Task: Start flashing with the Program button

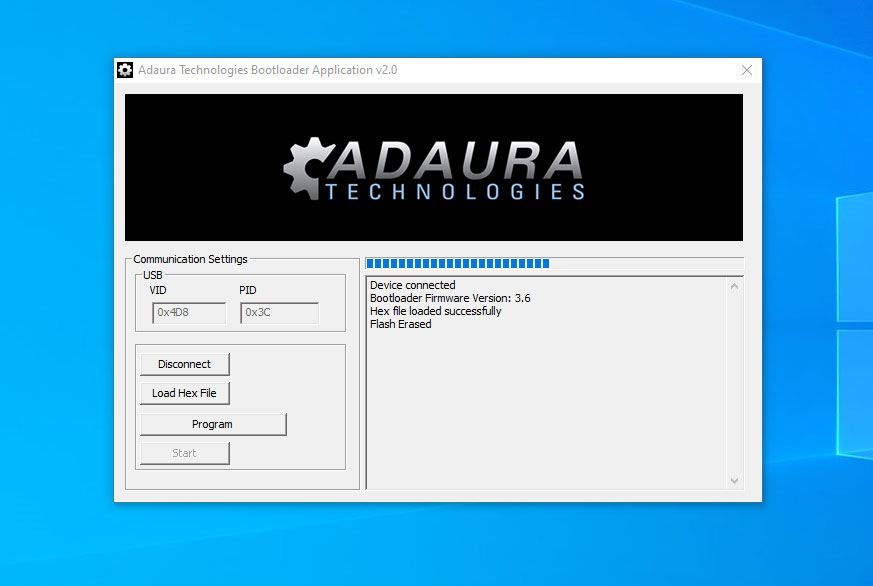Action: point(213,424)
